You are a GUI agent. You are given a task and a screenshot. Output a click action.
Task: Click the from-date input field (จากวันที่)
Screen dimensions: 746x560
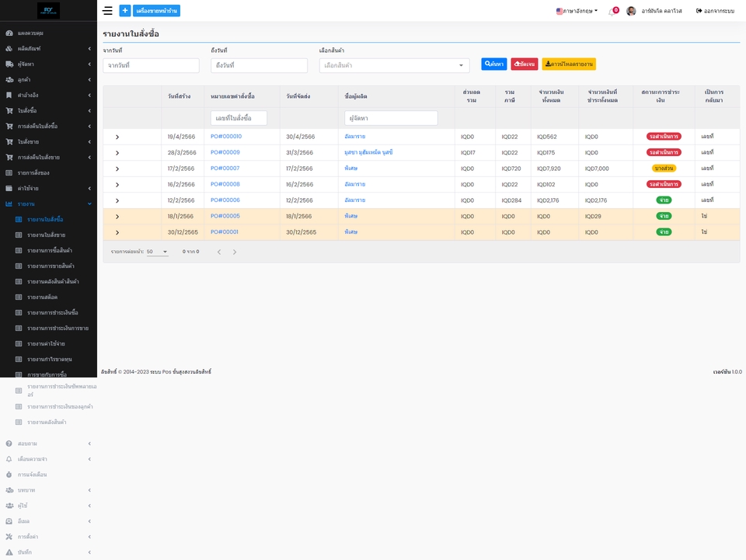151,65
